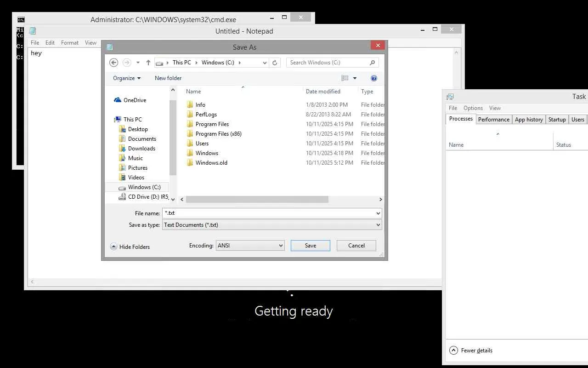Open Task Manager View menu
The width and height of the screenshot is (588, 368).
(x=495, y=108)
